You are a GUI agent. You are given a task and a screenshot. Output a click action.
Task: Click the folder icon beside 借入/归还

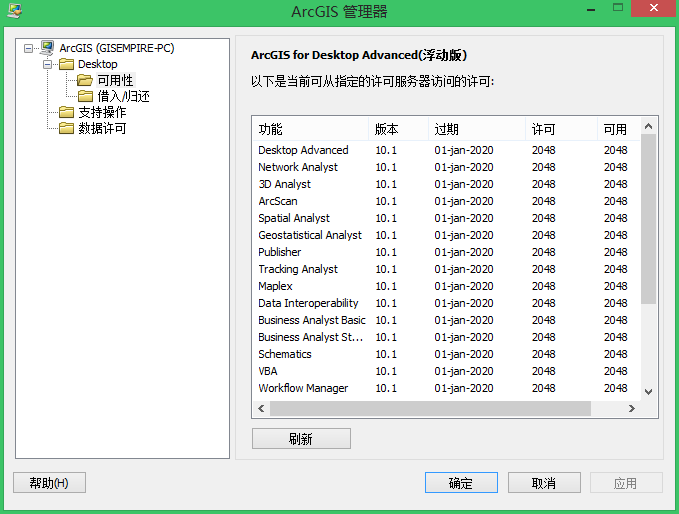(85, 96)
